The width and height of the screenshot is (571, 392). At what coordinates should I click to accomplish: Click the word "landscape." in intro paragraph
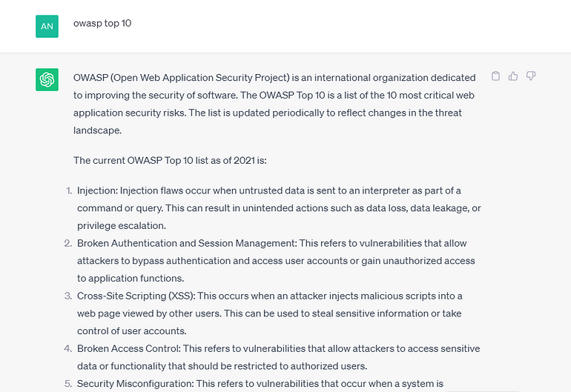coord(97,130)
